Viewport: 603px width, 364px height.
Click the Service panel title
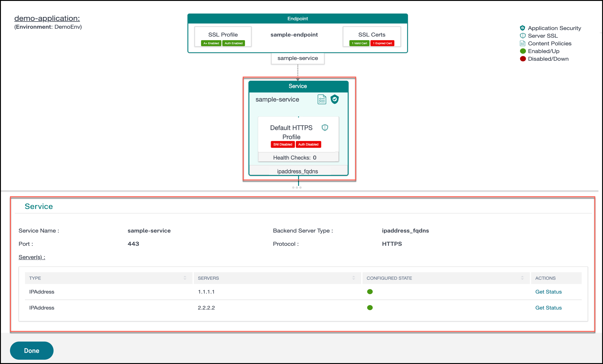pyautogui.click(x=39, y=206)
